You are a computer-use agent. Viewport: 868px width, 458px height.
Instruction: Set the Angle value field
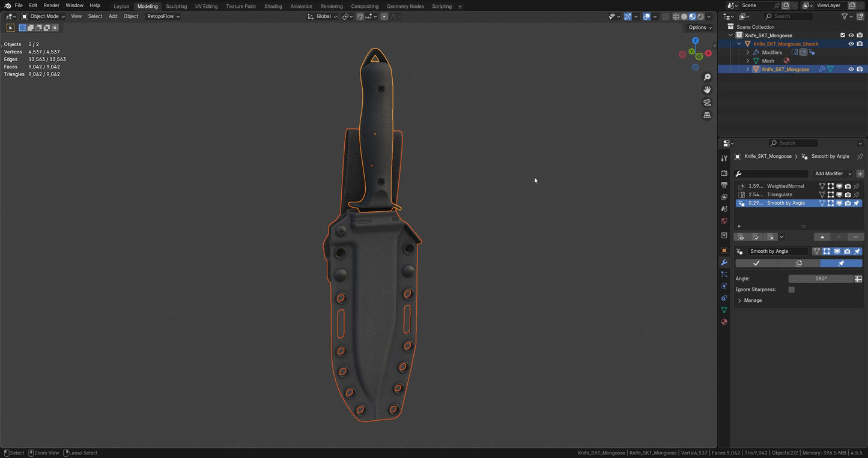[x=821, y=278]
